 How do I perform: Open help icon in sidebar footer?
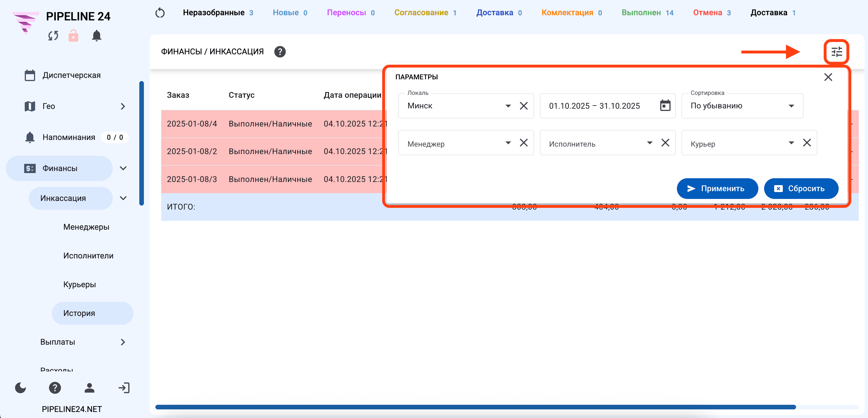coord(55,388)
